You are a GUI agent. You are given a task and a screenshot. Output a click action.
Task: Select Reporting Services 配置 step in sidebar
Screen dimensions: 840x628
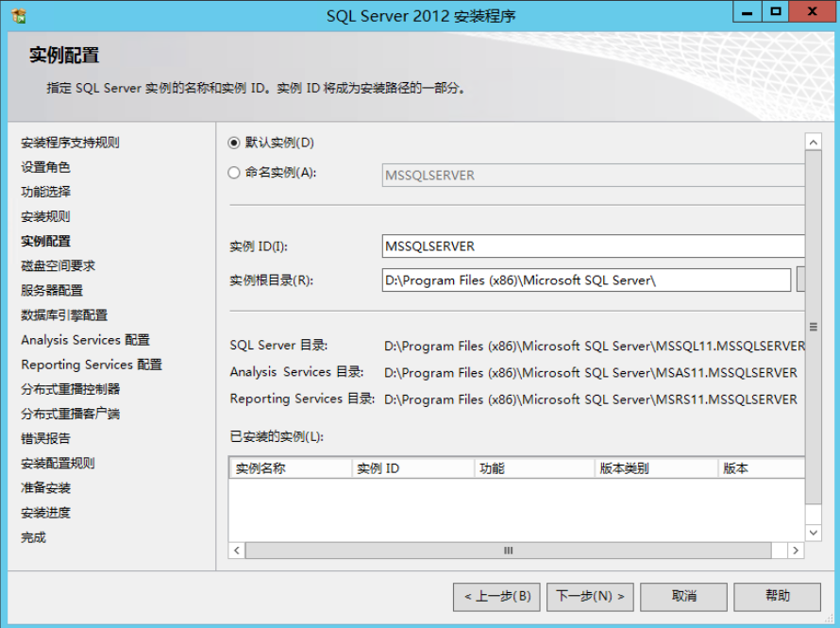click(92, 365)
